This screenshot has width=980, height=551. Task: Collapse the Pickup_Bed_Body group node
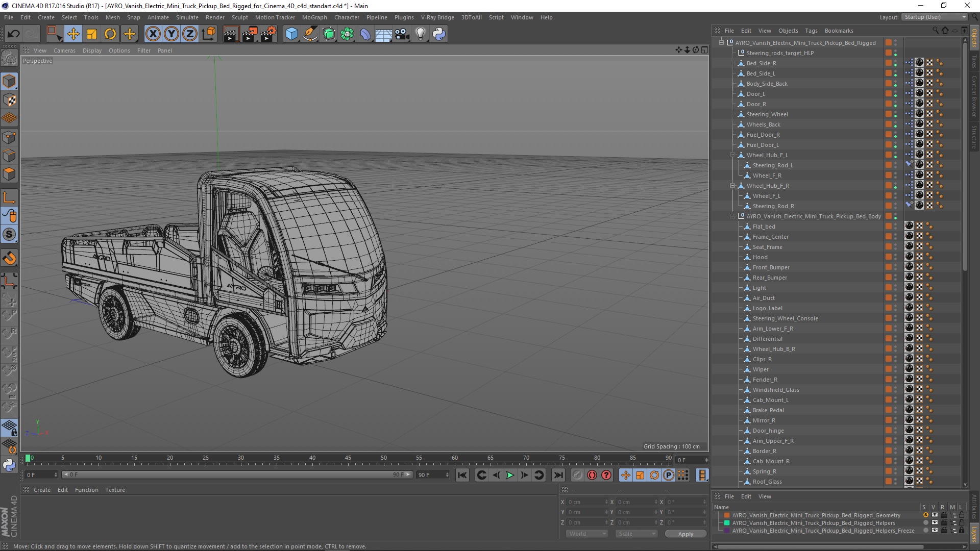pyautogui.click(x=733, y=216)
